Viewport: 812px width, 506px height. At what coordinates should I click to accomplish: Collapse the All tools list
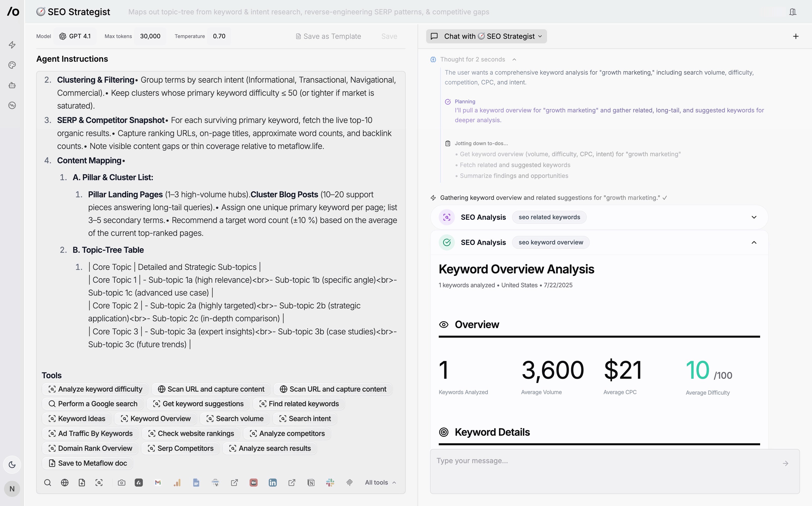tap(381, 482)
